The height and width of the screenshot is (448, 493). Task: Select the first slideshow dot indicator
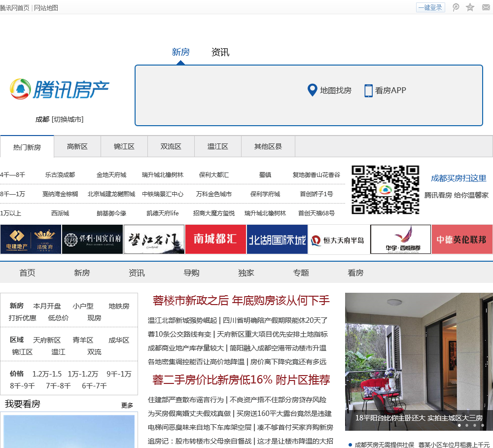(x=459, y=425)
